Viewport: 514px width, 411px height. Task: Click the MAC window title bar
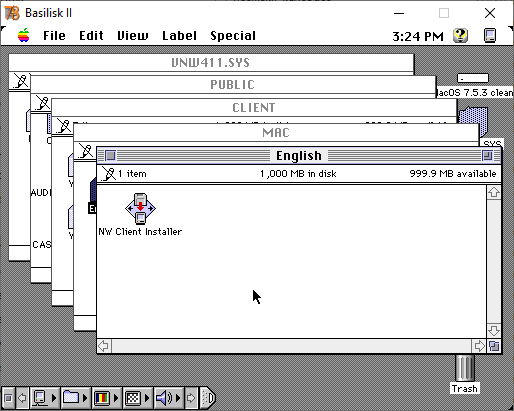[x=276, y=133]
